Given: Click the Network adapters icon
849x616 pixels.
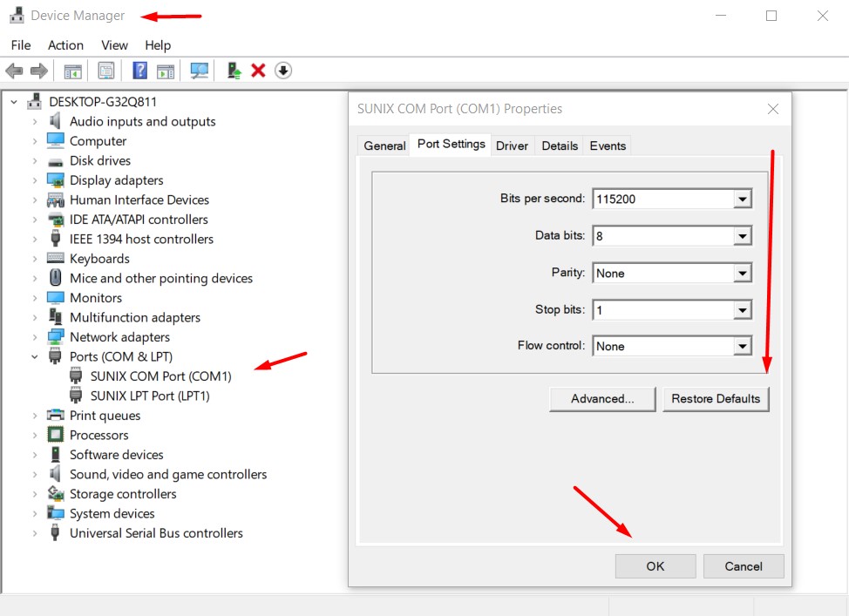Looking at the screenshot, I should coord(55,336).
